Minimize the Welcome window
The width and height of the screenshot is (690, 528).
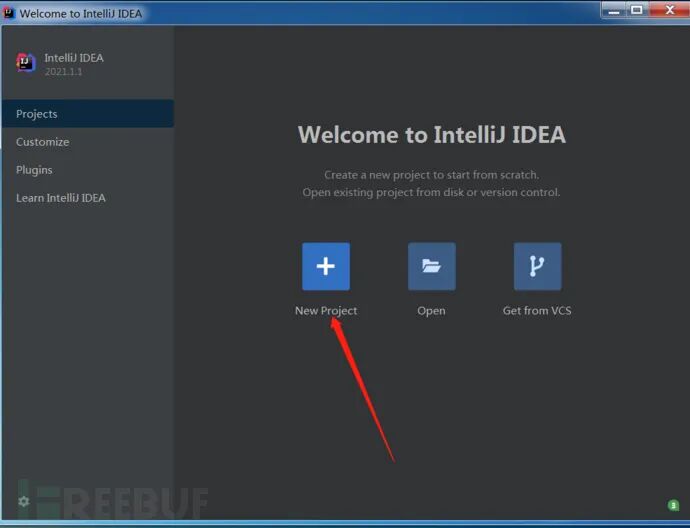pos(614,11)
